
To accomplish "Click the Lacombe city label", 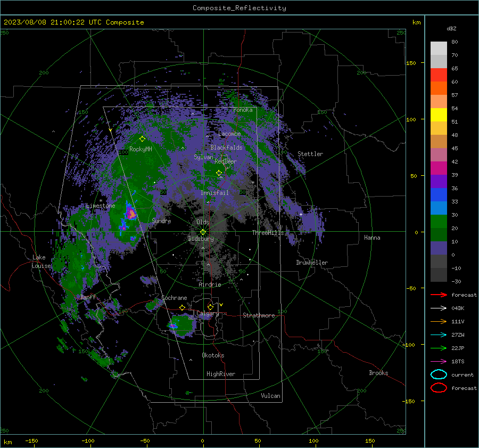I will pos(229,134).
